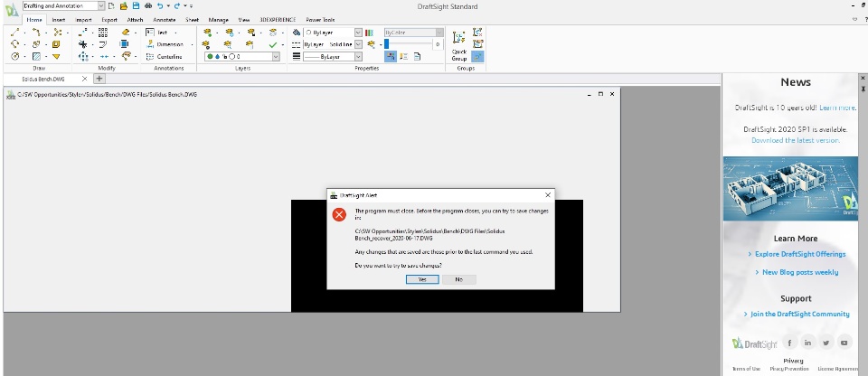This screenshot has height=376, width=868.
Task: Switch to the Manage ribbon tab
Action: tap(218, 20)
